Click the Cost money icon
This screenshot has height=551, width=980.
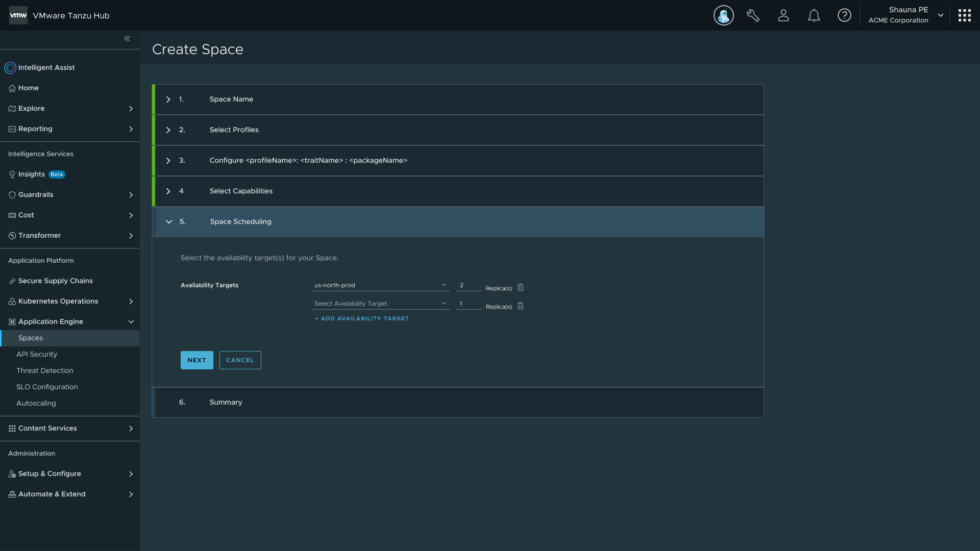click(12, 215)
